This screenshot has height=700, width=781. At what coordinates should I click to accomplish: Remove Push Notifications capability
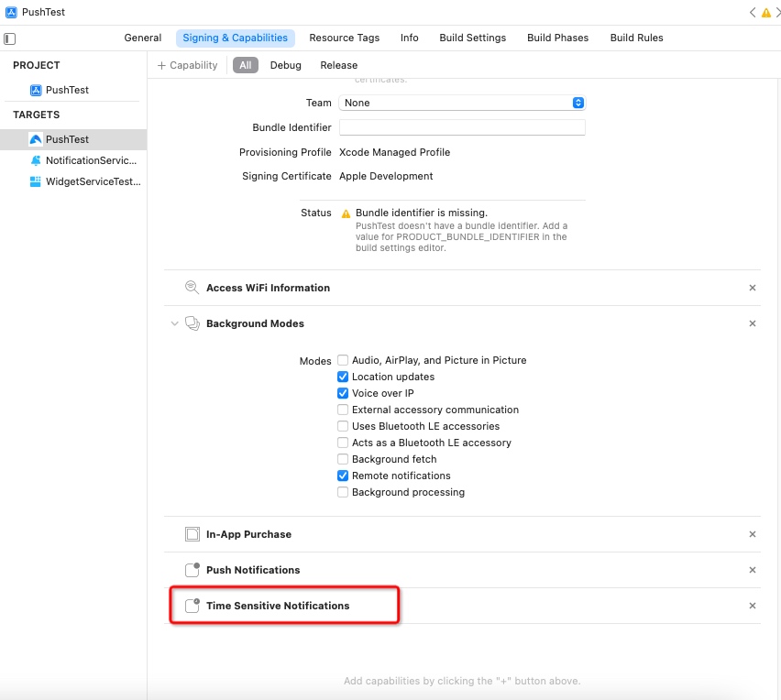click(753, 570)
